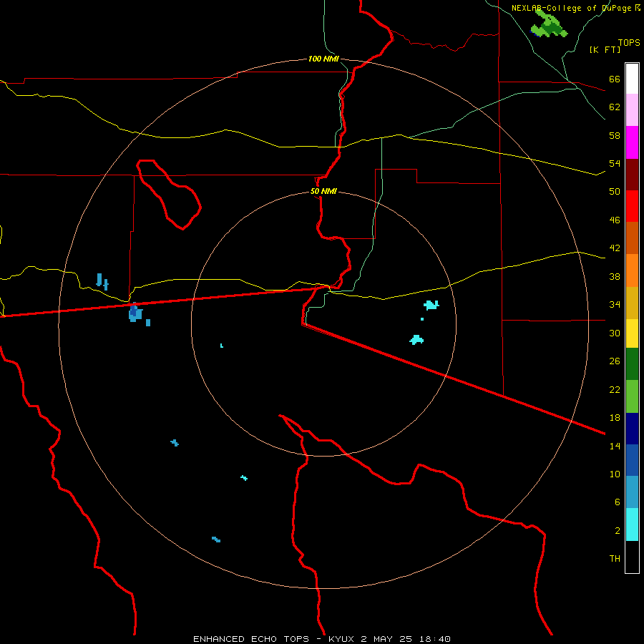Click the legend value '54'
The height and width of the screenshot is (644, 644).
(615, 163)
